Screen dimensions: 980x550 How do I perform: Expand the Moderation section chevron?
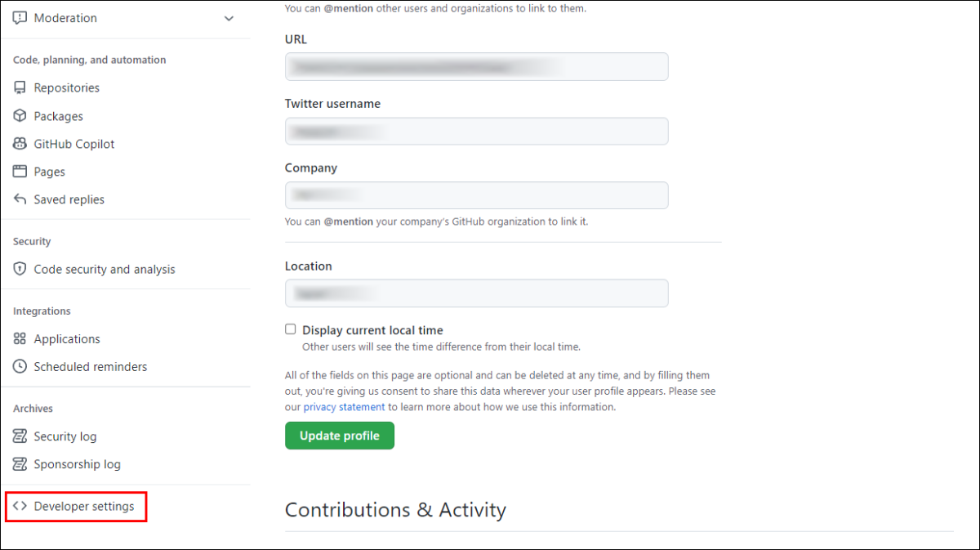click(x=229, y=18)
